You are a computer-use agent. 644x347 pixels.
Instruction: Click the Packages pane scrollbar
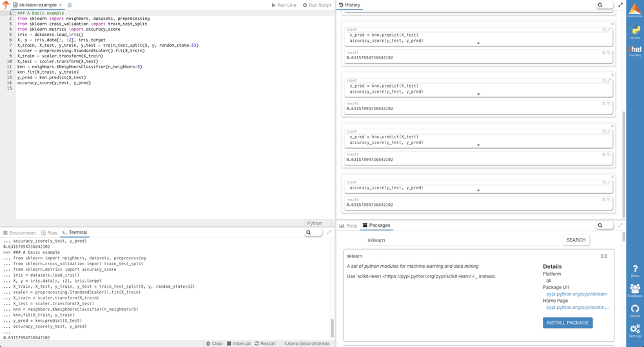click(624, 237)
